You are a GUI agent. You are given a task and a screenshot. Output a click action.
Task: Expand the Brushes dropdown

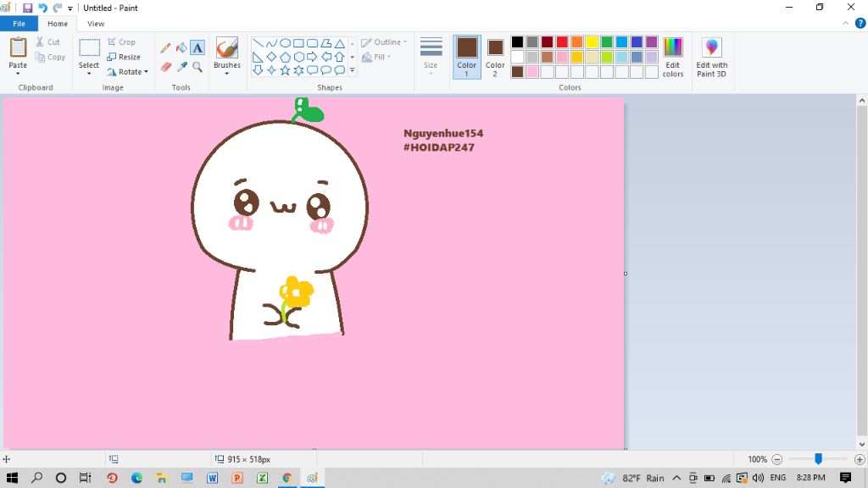pos(227,74)
